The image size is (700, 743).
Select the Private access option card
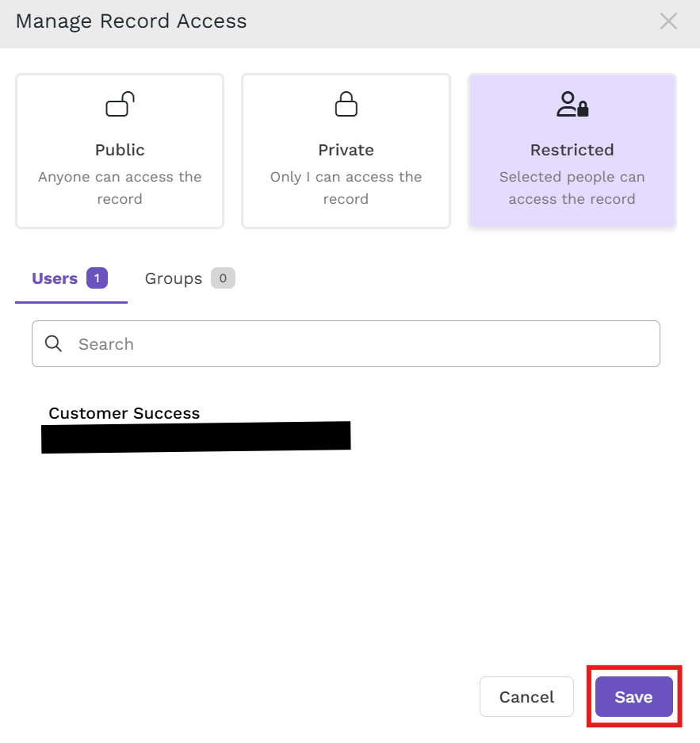click(x=346, y=151)
